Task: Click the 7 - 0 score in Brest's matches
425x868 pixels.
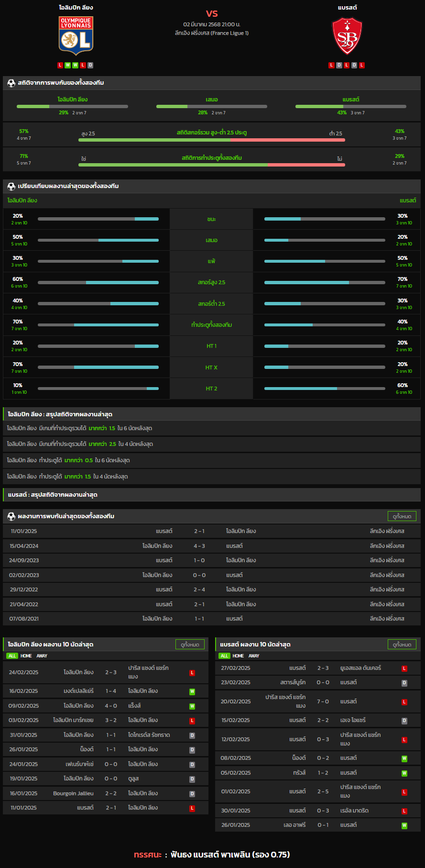Action: coord(323,701)
